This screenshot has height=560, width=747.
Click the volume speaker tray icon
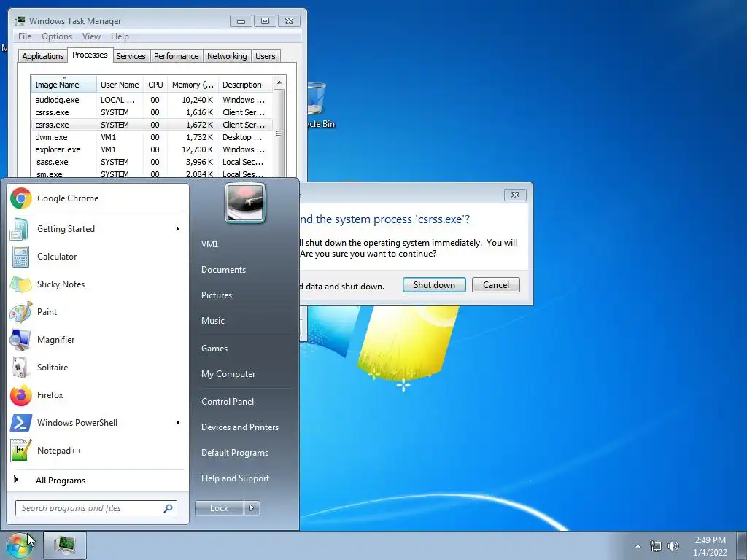[673, 546]
